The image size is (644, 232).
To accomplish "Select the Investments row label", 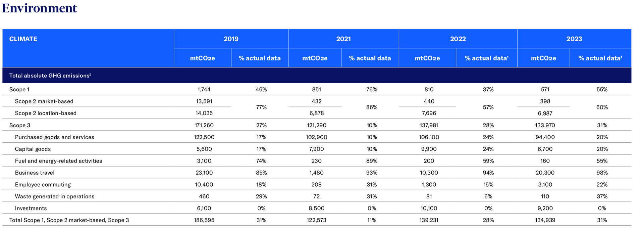I will [x=31, y=208].
